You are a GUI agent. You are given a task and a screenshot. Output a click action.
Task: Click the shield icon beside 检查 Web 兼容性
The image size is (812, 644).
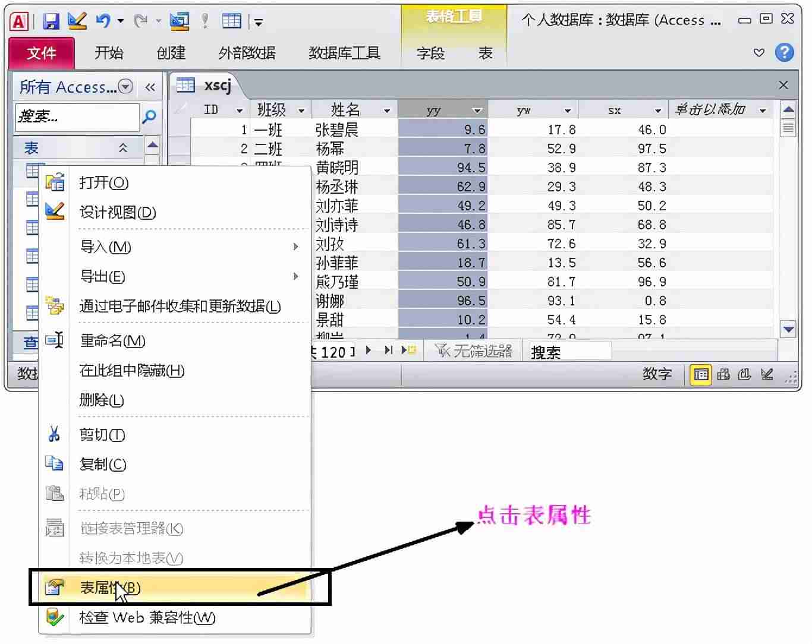coord(55,617)
